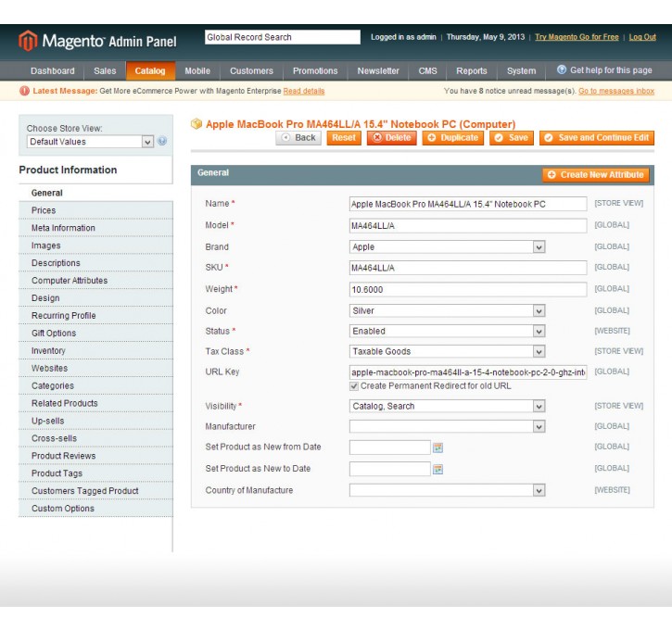Viewport: 672px width, 630px height.
Task: Open the Promotions menu
Action: pyautogui.click(x=315, y=70)
